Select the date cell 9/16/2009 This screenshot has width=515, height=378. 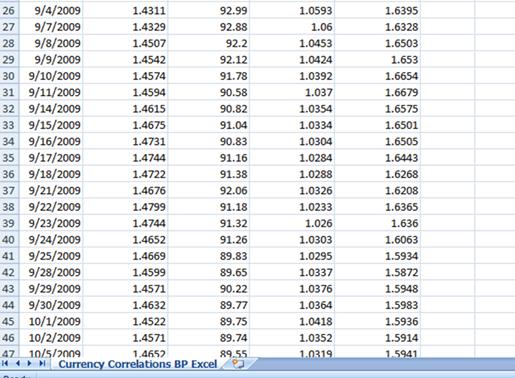51,141
